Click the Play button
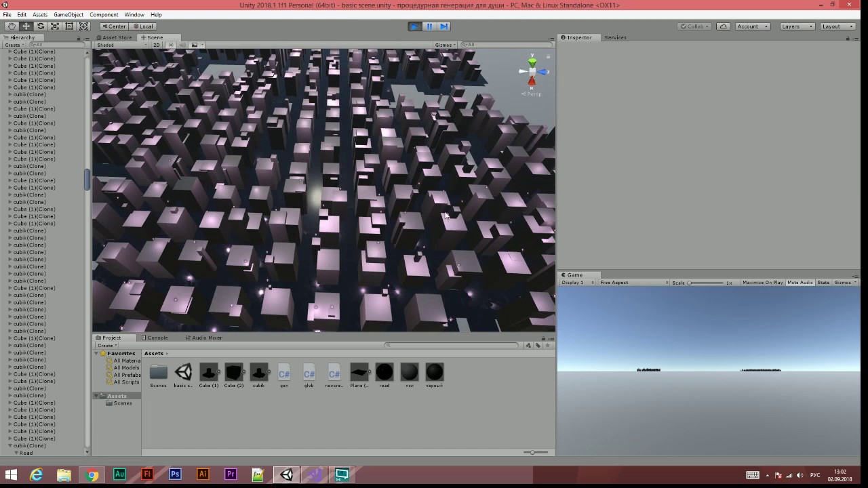Image resolution: width=868 pixels, height=488 pixels. (414, 26)
